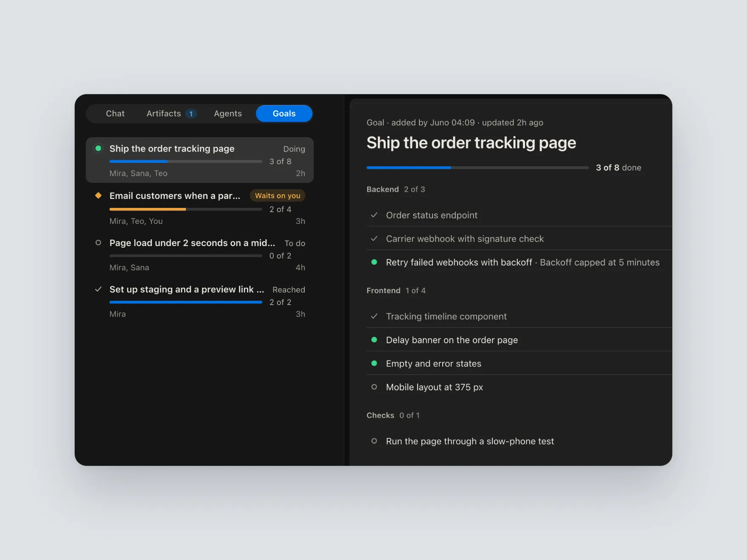
Task: Click green dot beside Retry failed webhooks
Action: (x=374, y=262)
